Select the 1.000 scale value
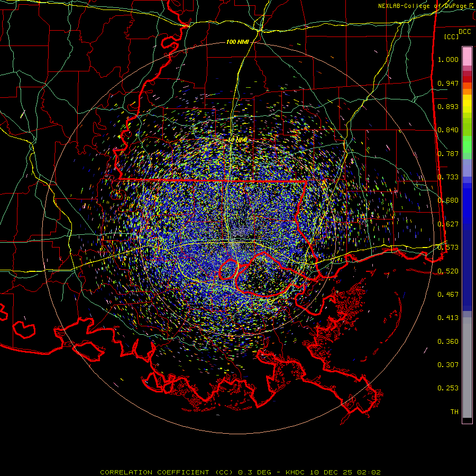The height and width of the screenshot is (476, 476). [x=448, y=59]
